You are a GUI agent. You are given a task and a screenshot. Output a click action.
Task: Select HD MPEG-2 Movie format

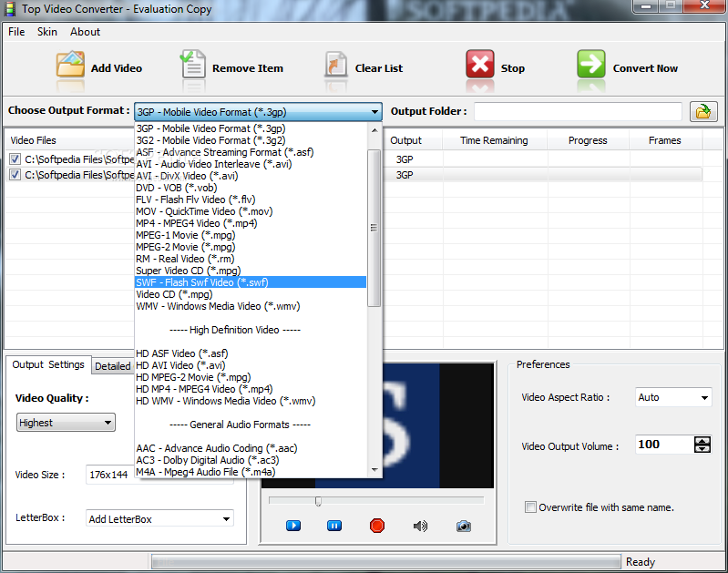click(x=251, y=377)
